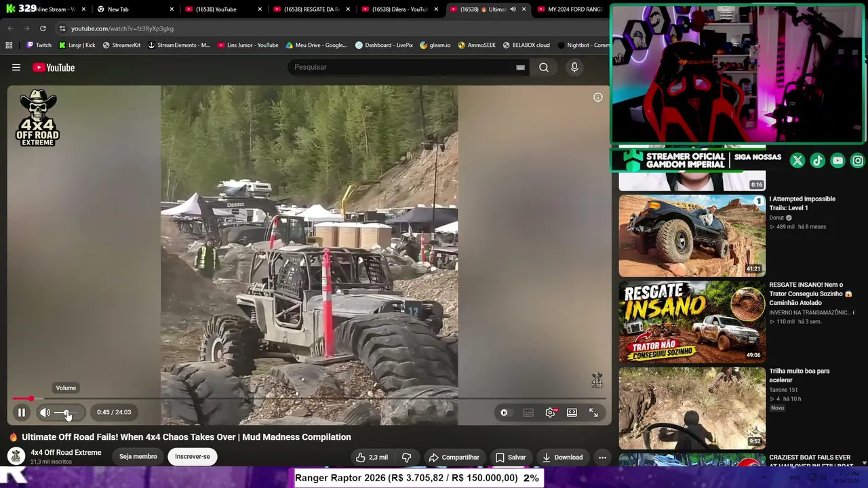Go to YouTube home via the logo
Screen dimensions: 868x488
[54, 67]
